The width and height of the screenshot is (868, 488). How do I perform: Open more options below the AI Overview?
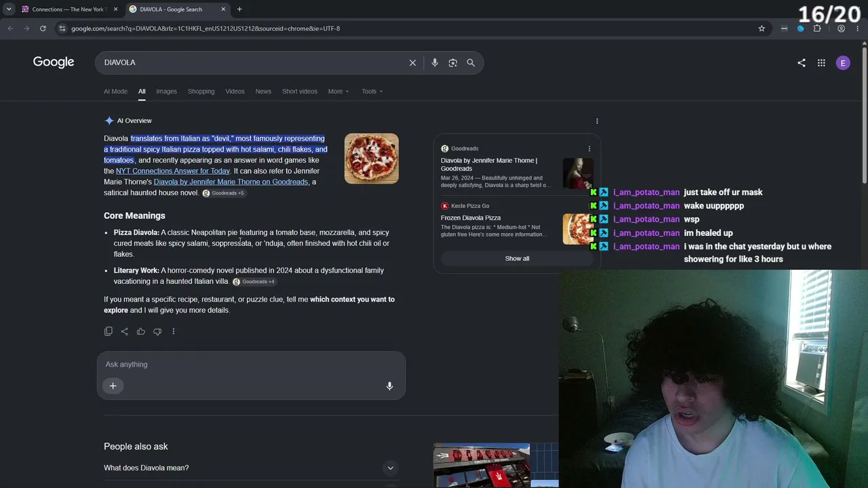tap(174, 331)
